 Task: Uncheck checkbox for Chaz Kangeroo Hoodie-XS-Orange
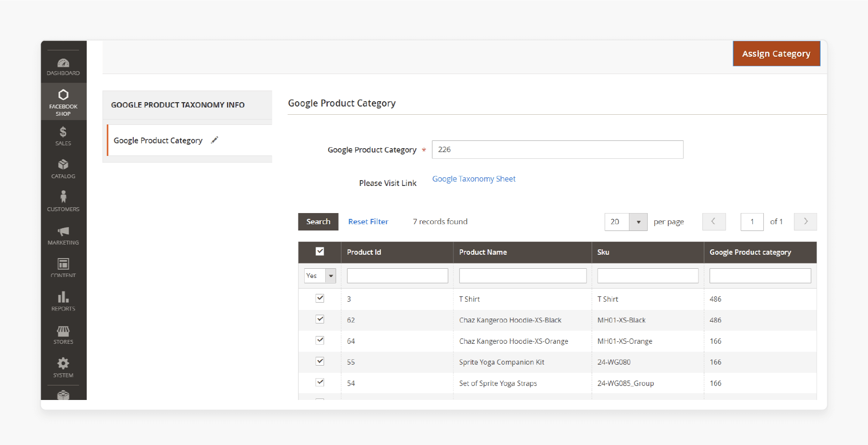[320, 340]
